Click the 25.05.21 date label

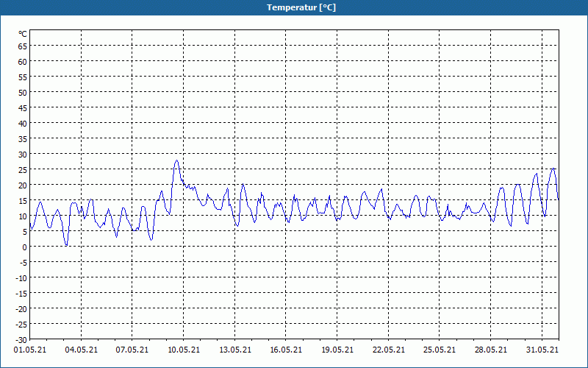pyautogui.click(x=440, y=350)
